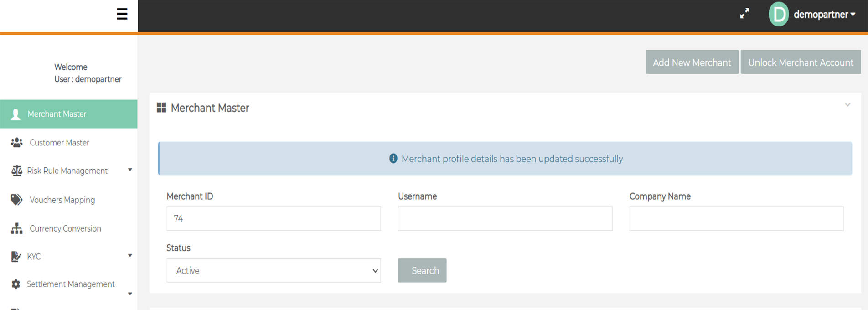Toggle fullscreen with the expand arrows icon
This screenshot has width=868, height=310.
744,14
